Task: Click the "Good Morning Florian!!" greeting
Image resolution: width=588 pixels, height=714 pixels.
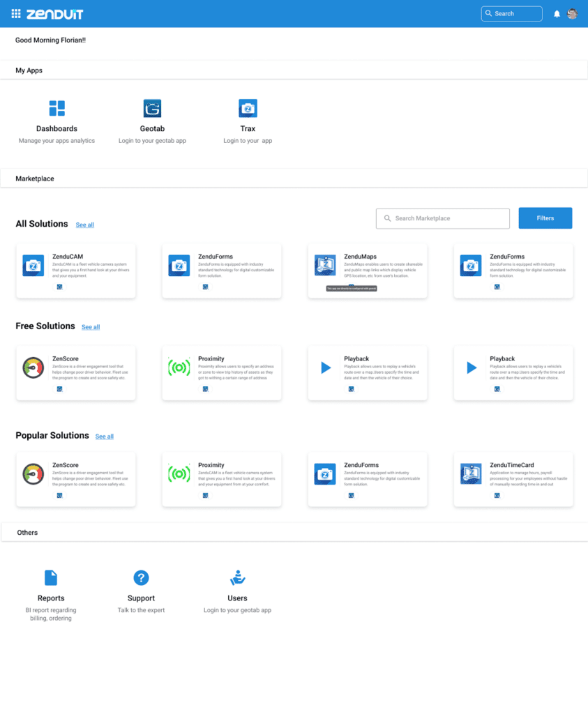Action: pos(50,40)
